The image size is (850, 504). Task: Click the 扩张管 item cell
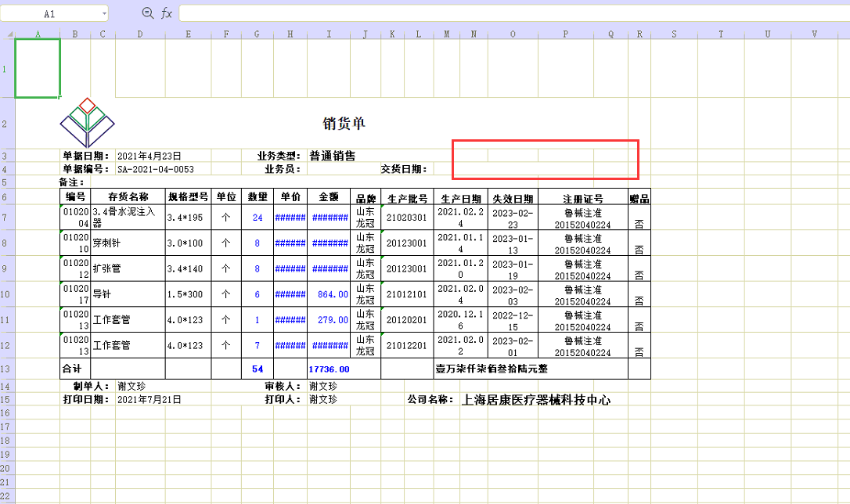tap(128, 268)
